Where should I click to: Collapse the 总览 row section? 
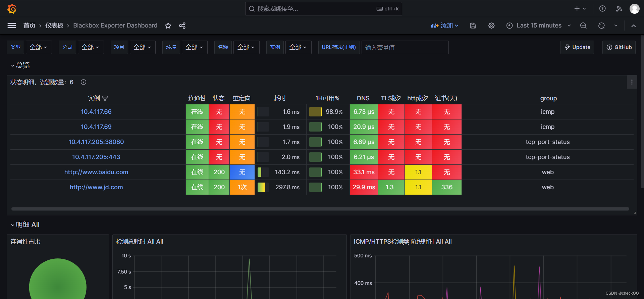click(20, 65)
